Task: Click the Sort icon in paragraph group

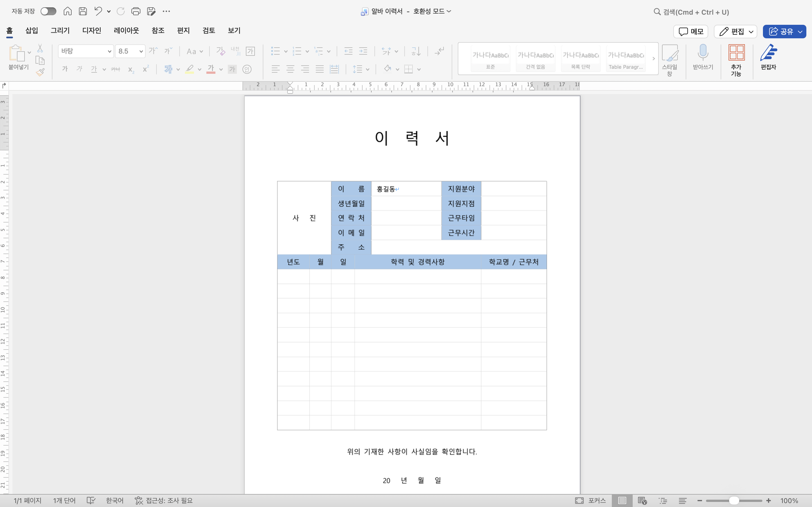Action: coord(416,51)
